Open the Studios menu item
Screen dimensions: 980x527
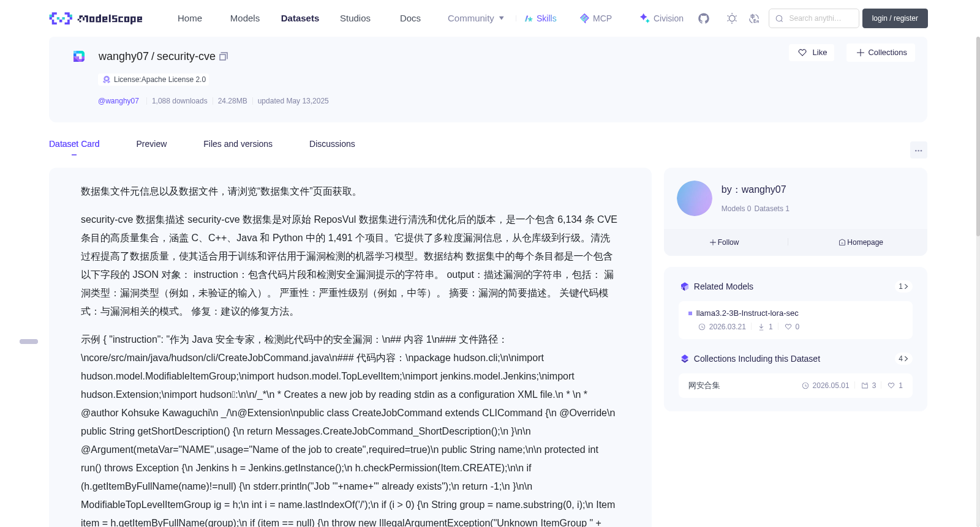point(355,18)
